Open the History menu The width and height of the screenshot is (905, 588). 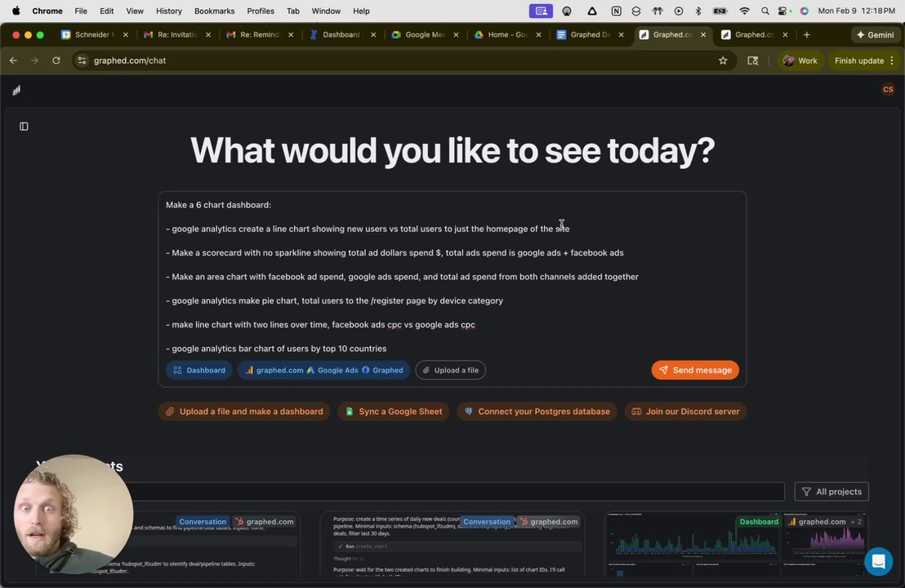coord(168,11)
